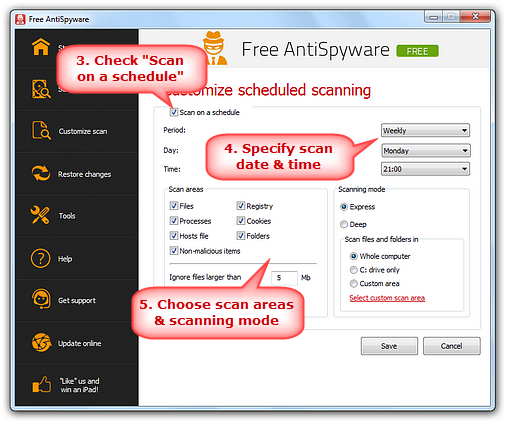Uncheck the Folders scan area

pos(241,236)
